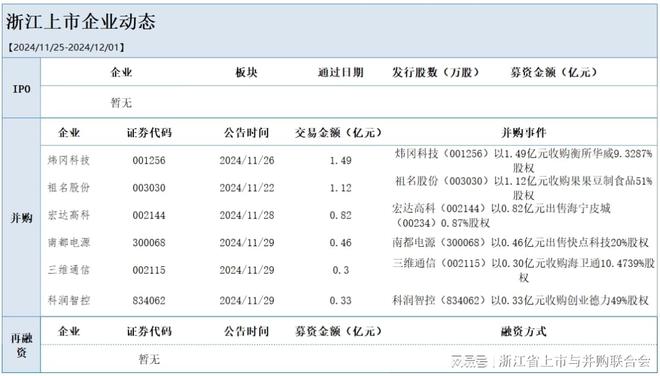Image resolution: width=660 pixels, height=376 pixels.
Task: Select company name 祖名股份 in 企业 column
Action: coord(69,188)
